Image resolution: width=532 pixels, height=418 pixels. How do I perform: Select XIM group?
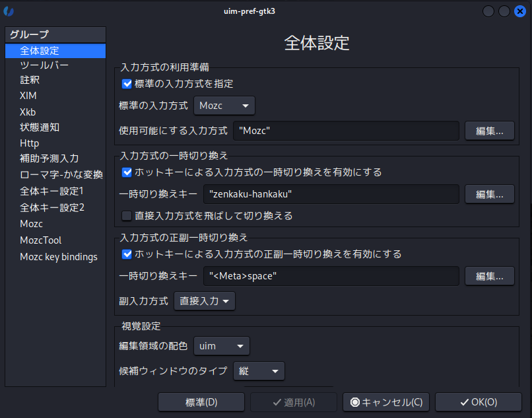[x=55, y=96]
